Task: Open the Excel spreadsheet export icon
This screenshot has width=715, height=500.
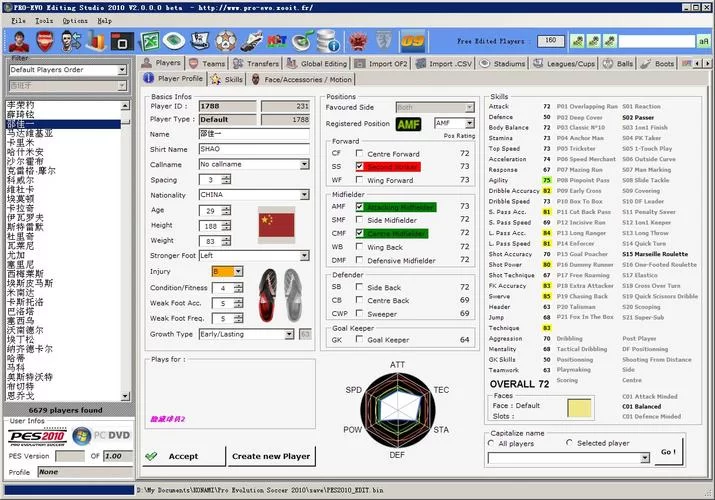Action: pyautogui.click(x=152, y=41)
